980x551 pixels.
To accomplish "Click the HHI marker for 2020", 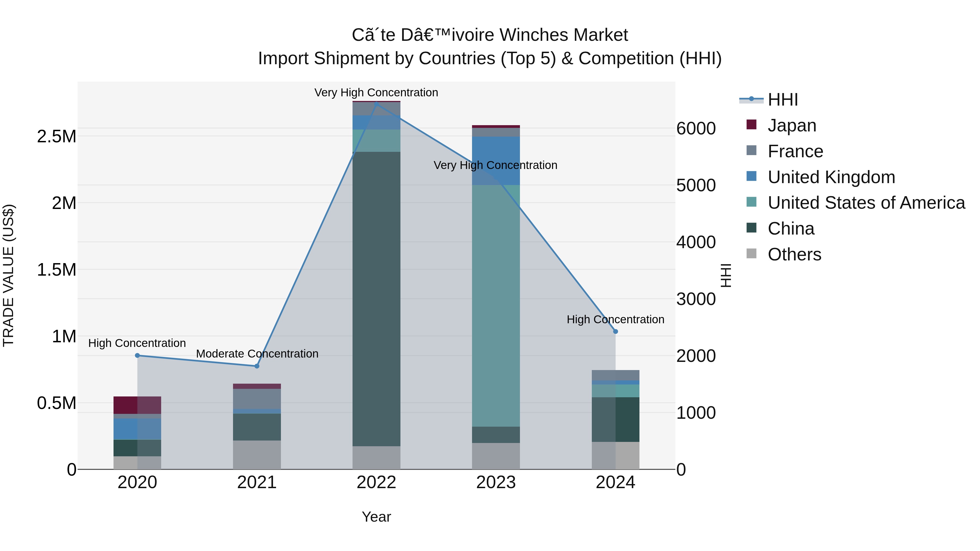I will click(137, 356).
